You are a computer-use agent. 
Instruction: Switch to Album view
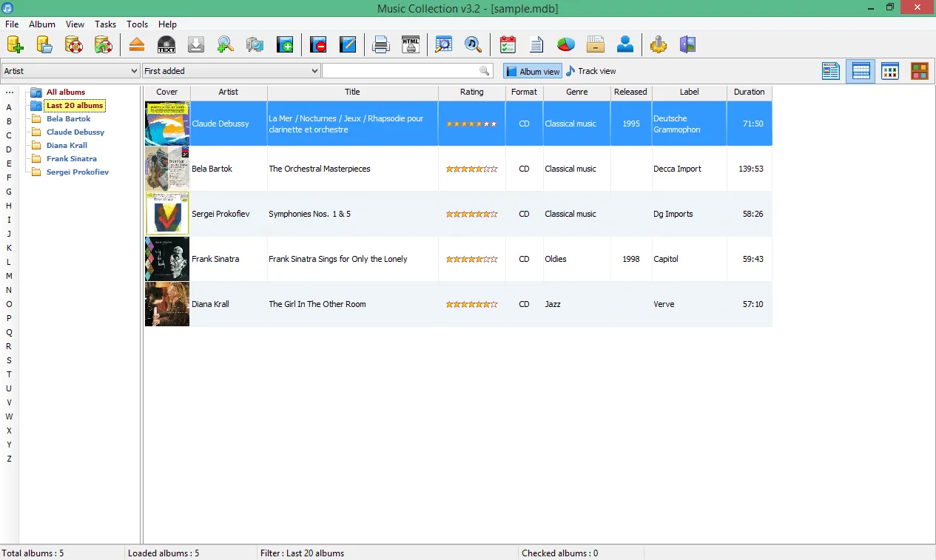pos(533,71)
